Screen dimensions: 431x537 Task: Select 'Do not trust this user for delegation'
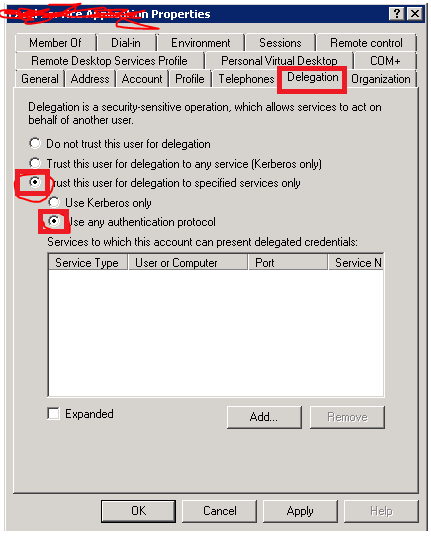click(35, 143)
